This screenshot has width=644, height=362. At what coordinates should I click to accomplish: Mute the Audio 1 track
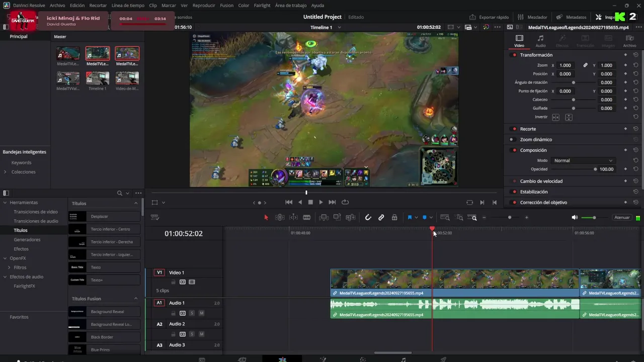tap(201, 313)
